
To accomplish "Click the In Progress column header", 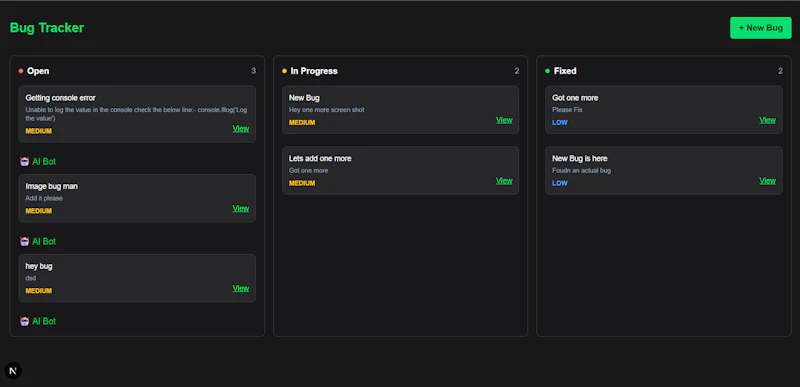I will [x=314, y=71].
